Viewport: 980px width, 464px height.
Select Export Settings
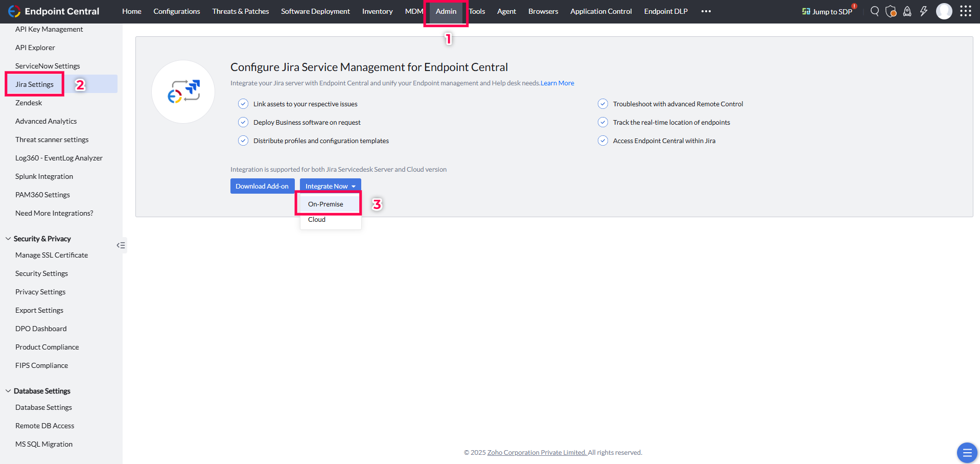(x=39, y=310)
